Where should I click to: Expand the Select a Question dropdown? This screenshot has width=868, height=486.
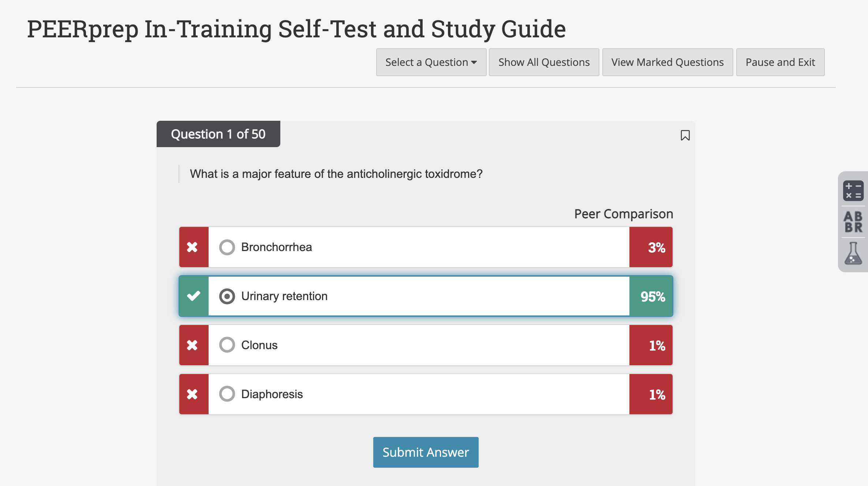(431, 62)
